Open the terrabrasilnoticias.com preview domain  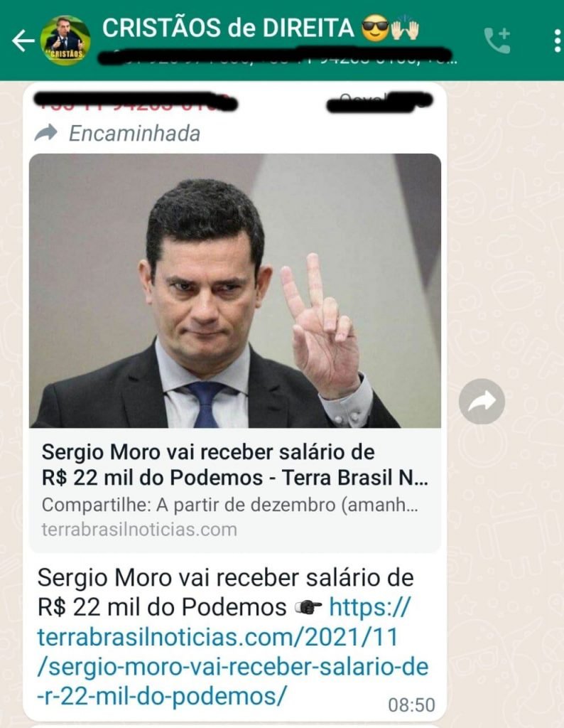pos(139,529)
